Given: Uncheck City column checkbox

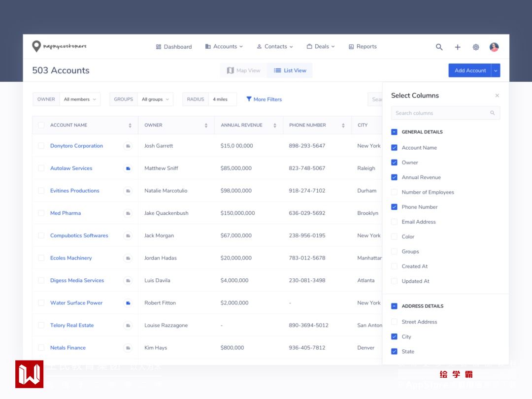Looking at the screenshot, I should click(x=394, y=336).
